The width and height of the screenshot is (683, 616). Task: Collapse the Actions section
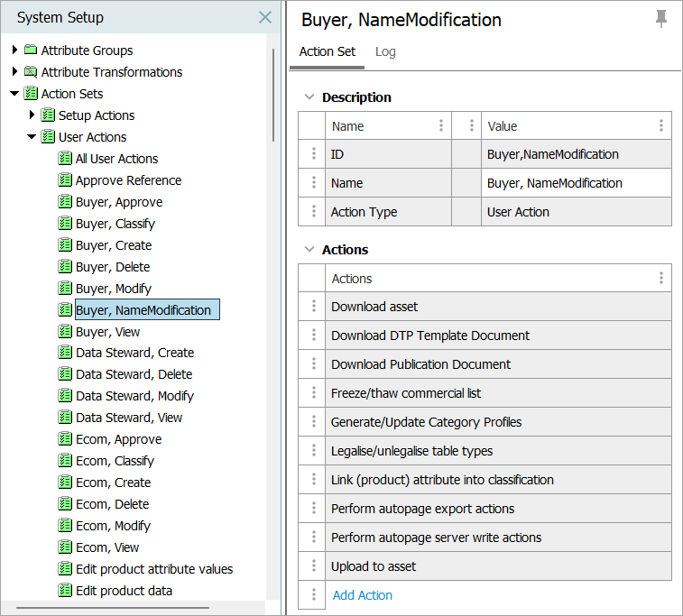point(309,250)
